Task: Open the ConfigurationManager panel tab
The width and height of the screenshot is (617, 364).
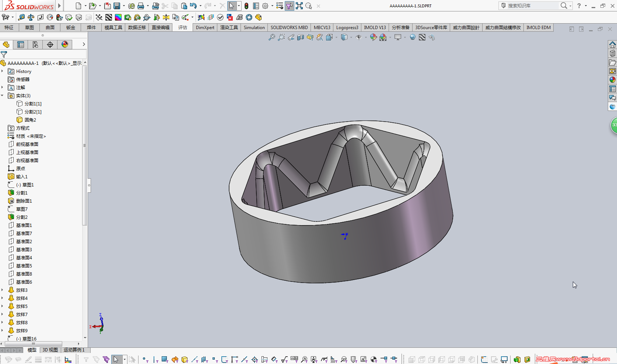Action: 35,45
